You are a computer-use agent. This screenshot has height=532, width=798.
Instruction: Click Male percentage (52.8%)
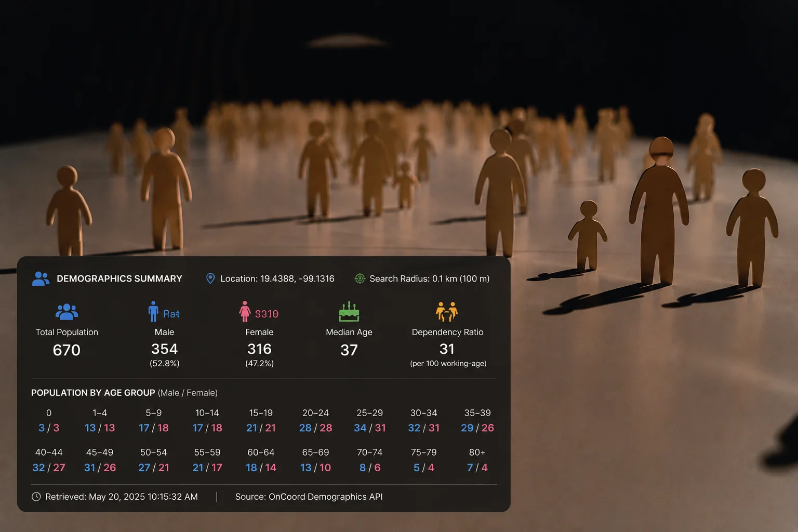click(164, 364)
